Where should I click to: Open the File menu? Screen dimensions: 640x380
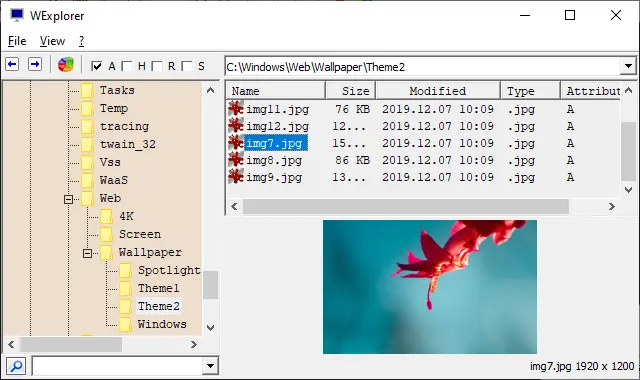point(17,41)
